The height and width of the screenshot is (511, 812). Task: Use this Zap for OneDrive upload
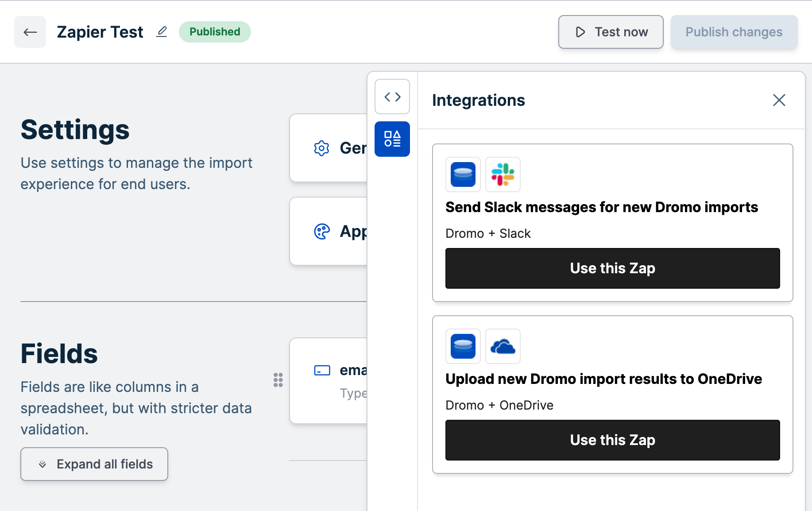(x=613, y=440)
